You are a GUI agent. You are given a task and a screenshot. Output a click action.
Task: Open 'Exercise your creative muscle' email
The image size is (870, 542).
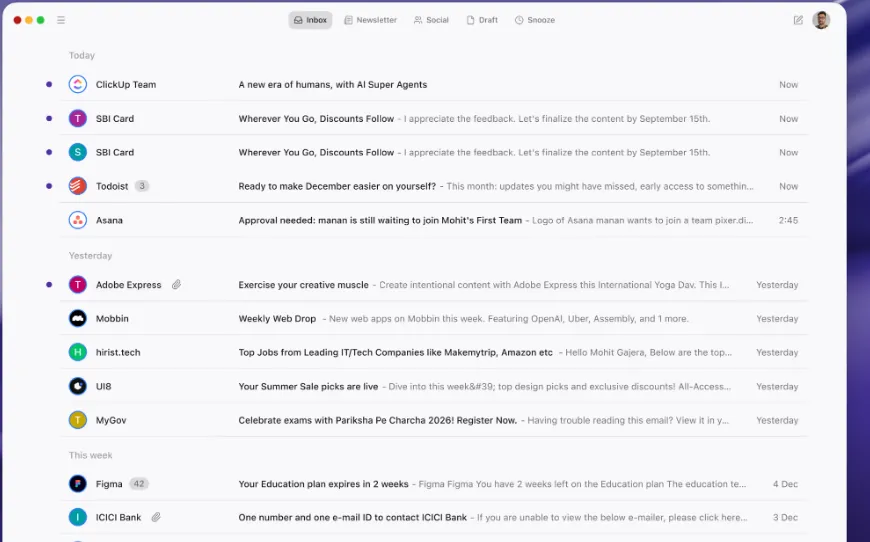pyautogui.click(x=304, y=285)
